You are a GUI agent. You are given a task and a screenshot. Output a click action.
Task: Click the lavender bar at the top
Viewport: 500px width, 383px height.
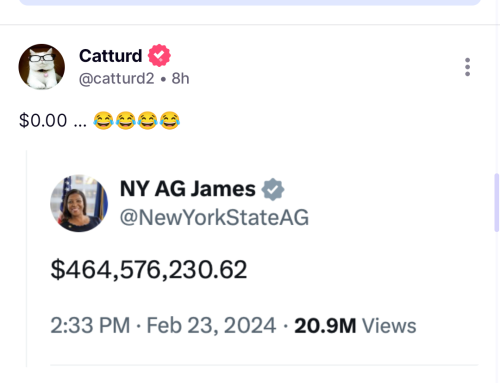(250, 2)
